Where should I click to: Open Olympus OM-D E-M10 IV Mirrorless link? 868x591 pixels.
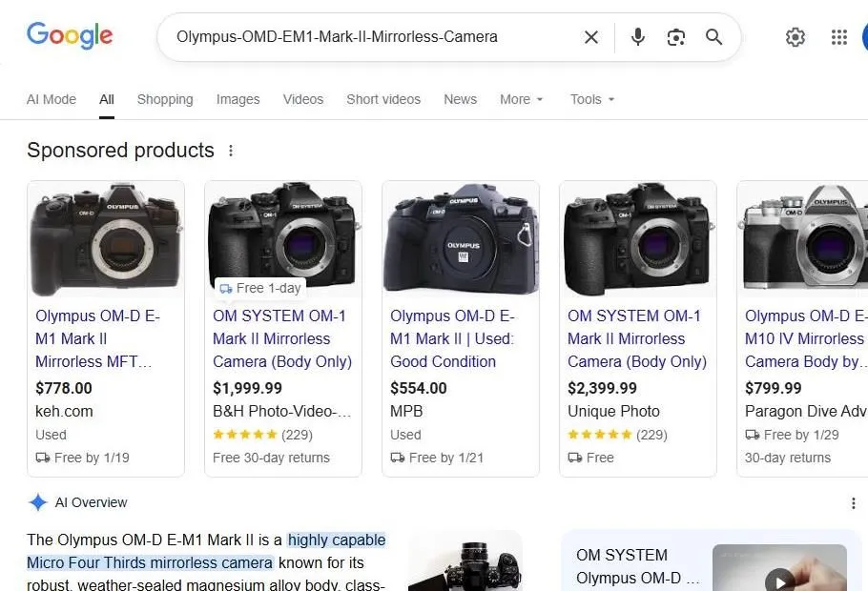click(806, 338)
